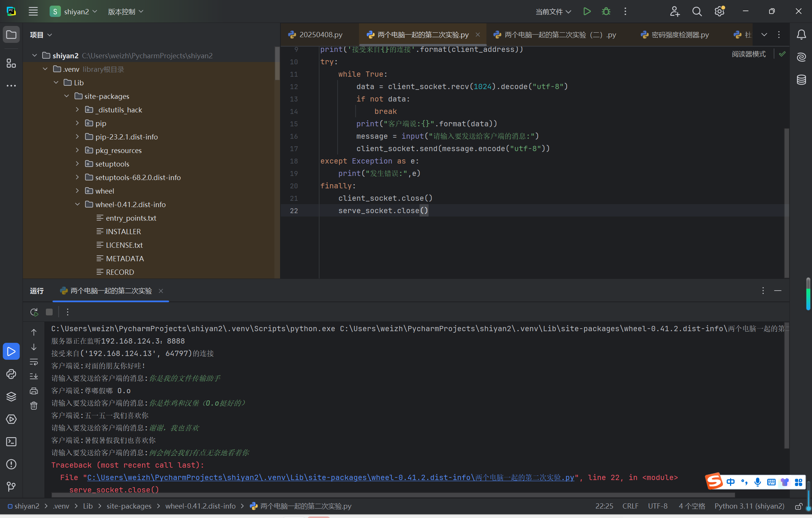The image size is (812, 518).
Task: Clear console output with trash icon
Action: click(x=34, y=406)
